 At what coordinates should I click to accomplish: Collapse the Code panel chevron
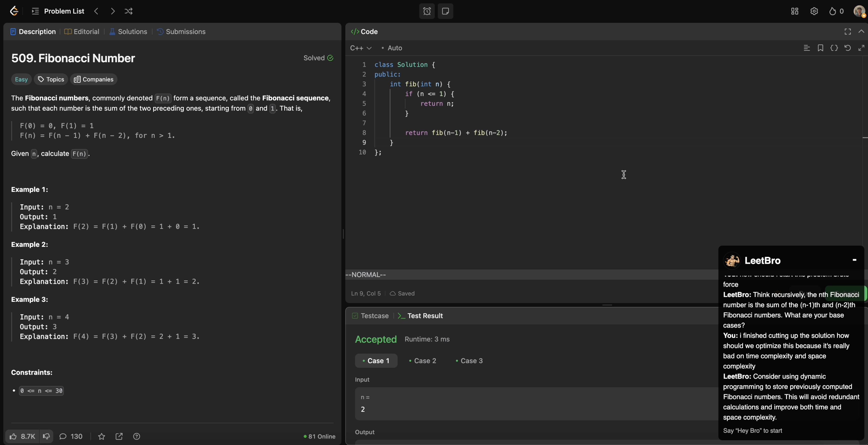pyautogui.click(x=861, y=31)
